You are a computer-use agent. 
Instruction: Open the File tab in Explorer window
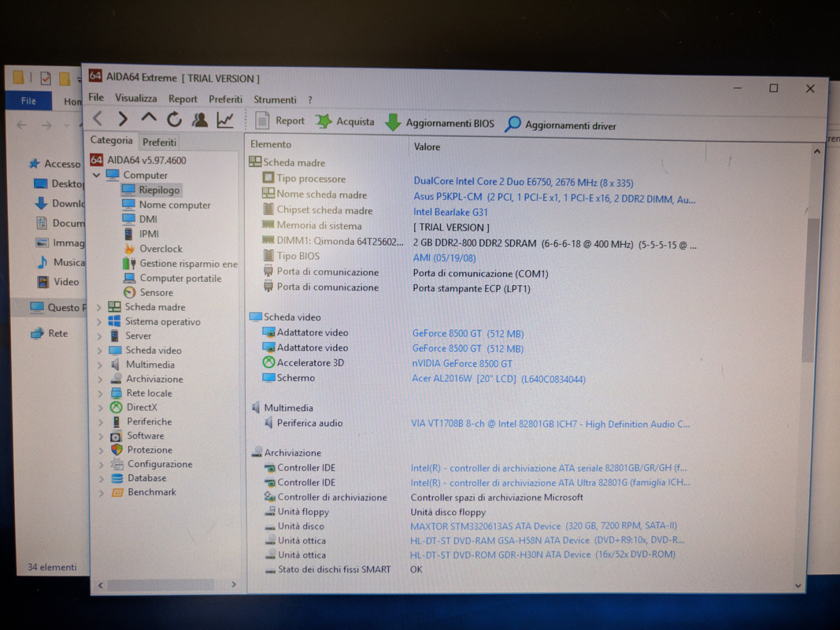click(x=28, y=101)
